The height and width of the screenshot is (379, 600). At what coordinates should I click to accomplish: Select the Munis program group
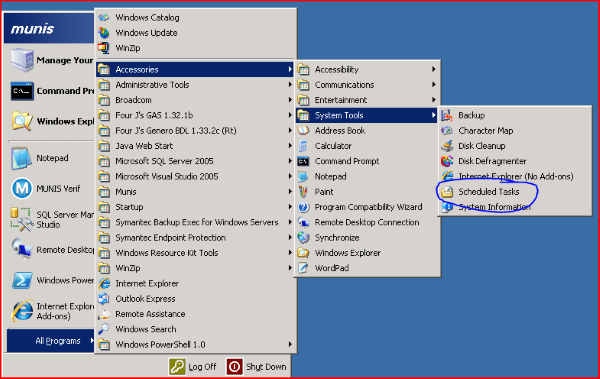(195, 192)
